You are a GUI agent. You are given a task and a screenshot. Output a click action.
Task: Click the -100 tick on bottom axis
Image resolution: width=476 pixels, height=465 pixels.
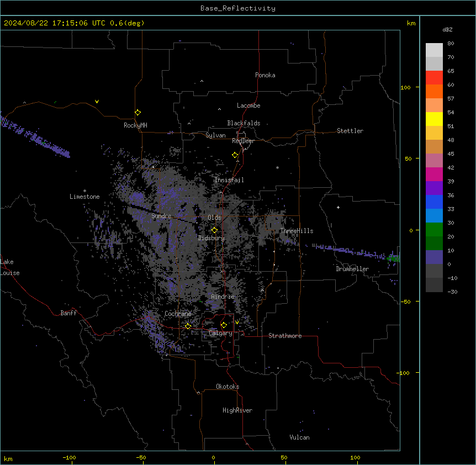pos(69,457)
